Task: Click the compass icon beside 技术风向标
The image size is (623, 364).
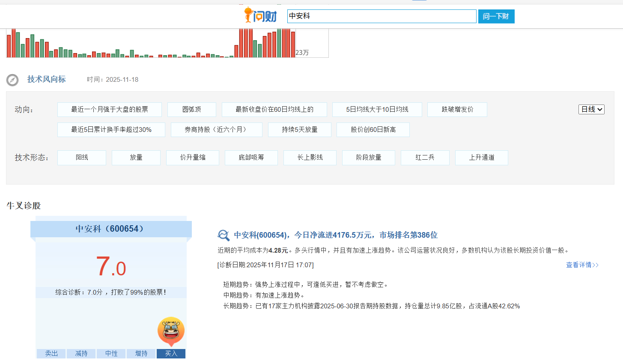Action: pos(12,80)
